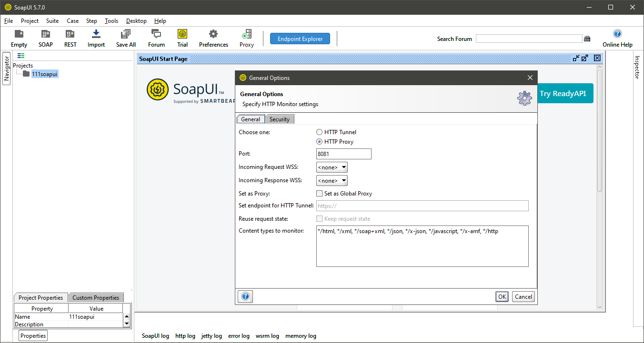Viewport: 644px width, 343px height.
Task: Open the error log tab
Action: (239, 336)
